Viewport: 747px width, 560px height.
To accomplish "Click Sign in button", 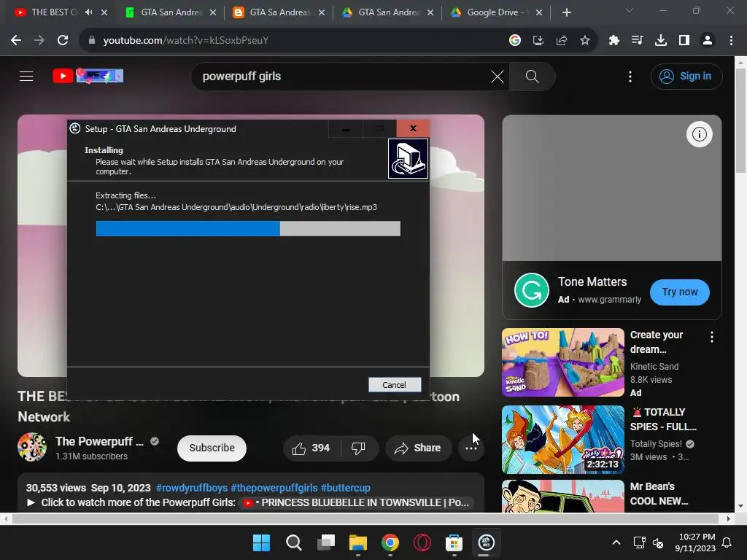I will 686,76.
